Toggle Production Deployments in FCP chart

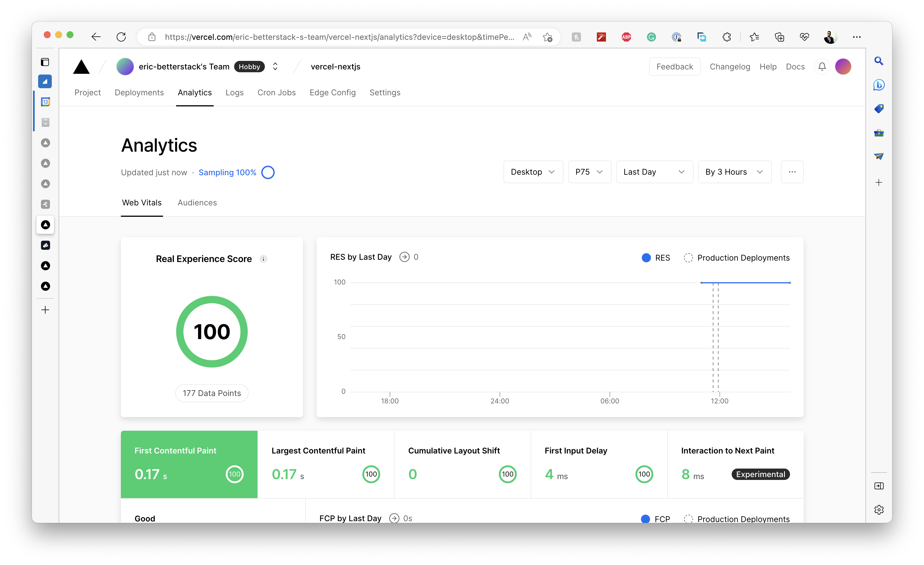point(737,519)
